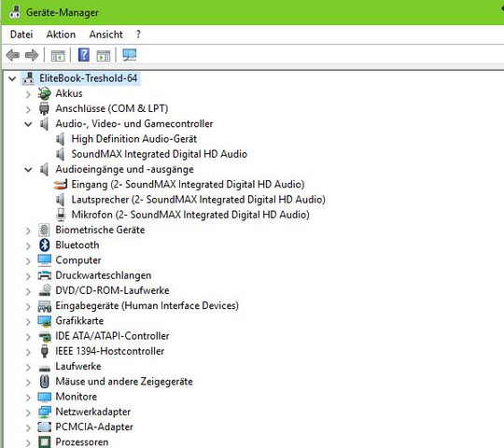
Task: Click the Mikrofon device icon
Action: (61, 215)
